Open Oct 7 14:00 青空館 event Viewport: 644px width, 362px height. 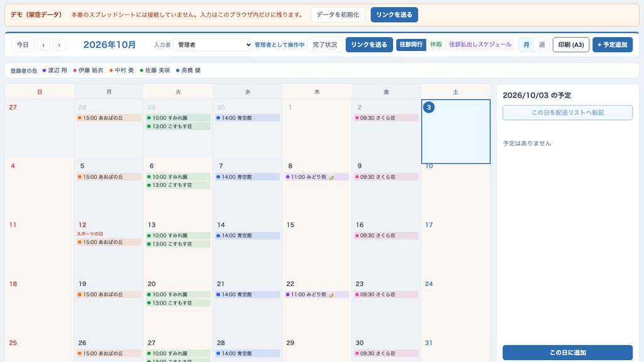[248, 177]
